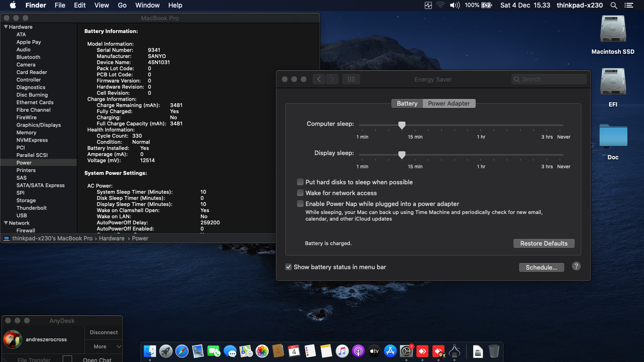
Task: Enable Put hard disks to sleep checkbox
Action: pos(300,182)
